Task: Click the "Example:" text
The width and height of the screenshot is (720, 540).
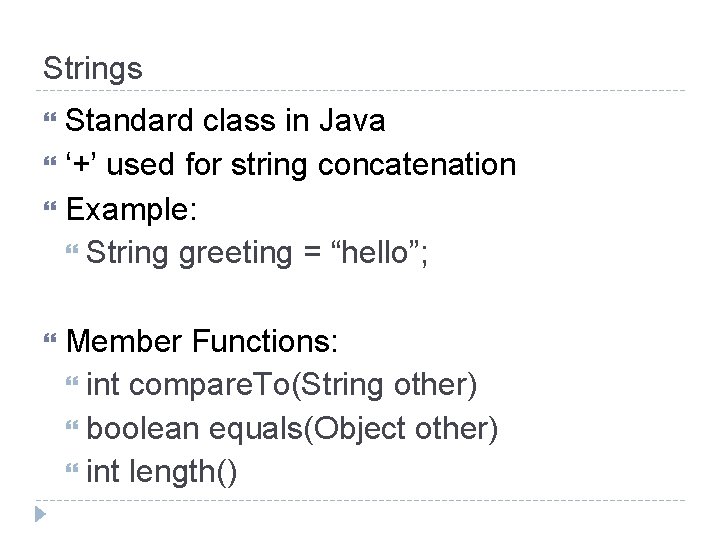Action: click(132, 210)
